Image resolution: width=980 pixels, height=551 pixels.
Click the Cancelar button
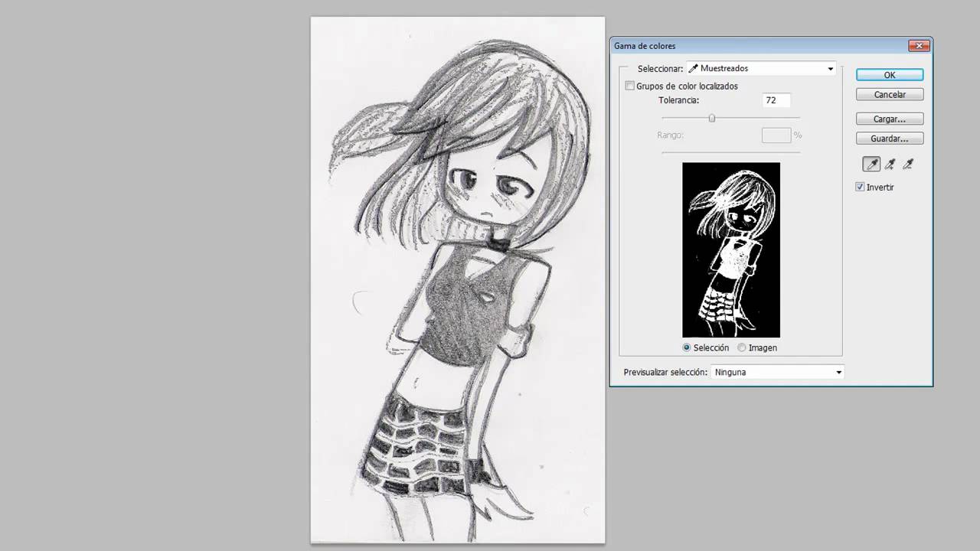[890, 95]
